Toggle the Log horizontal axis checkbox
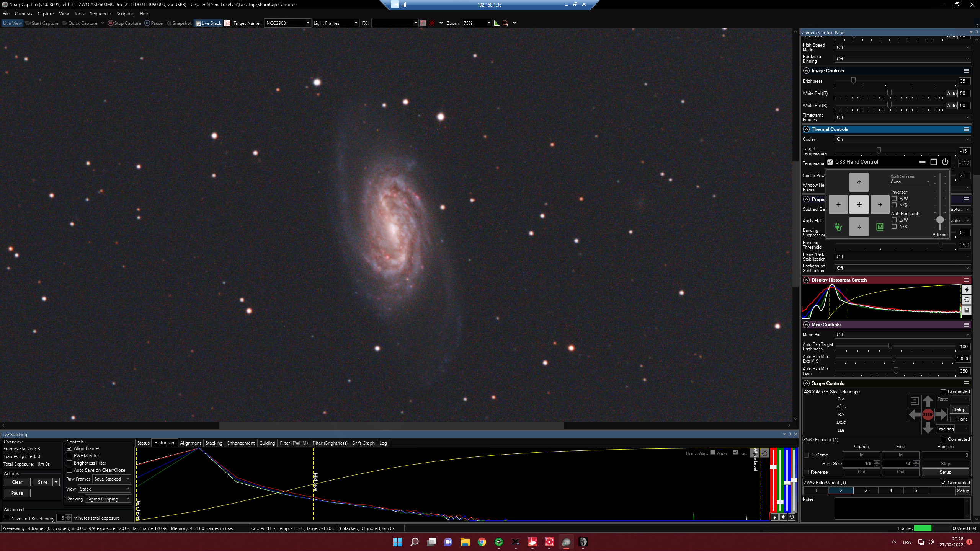Viewport: 980px width, 551px height. [x=735, y=453]
